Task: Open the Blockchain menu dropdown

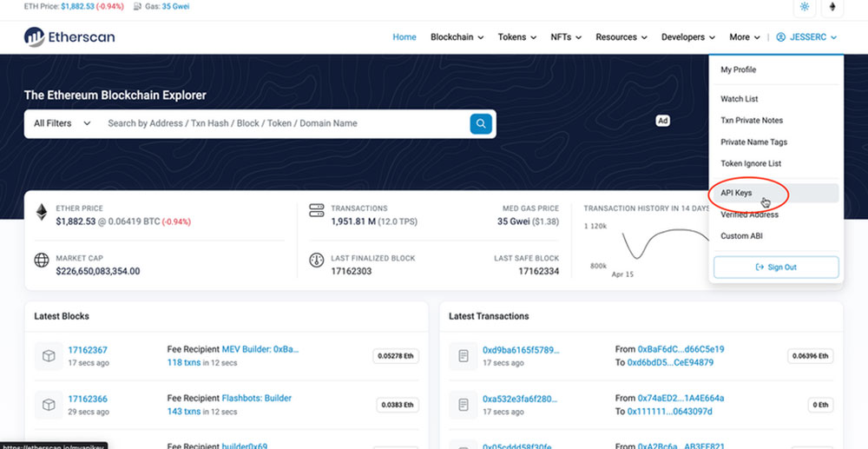Action: coord(457,37)
